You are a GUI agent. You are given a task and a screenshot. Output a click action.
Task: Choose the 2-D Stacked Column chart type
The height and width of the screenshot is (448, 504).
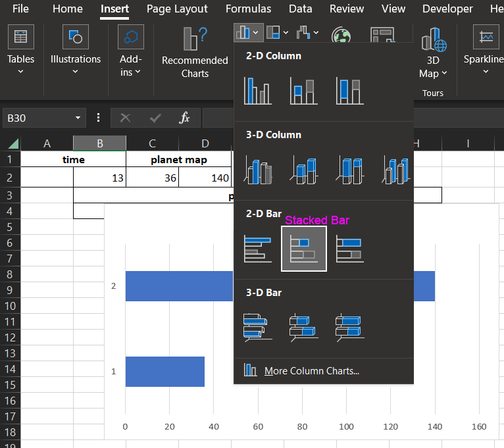pos(304,91)
